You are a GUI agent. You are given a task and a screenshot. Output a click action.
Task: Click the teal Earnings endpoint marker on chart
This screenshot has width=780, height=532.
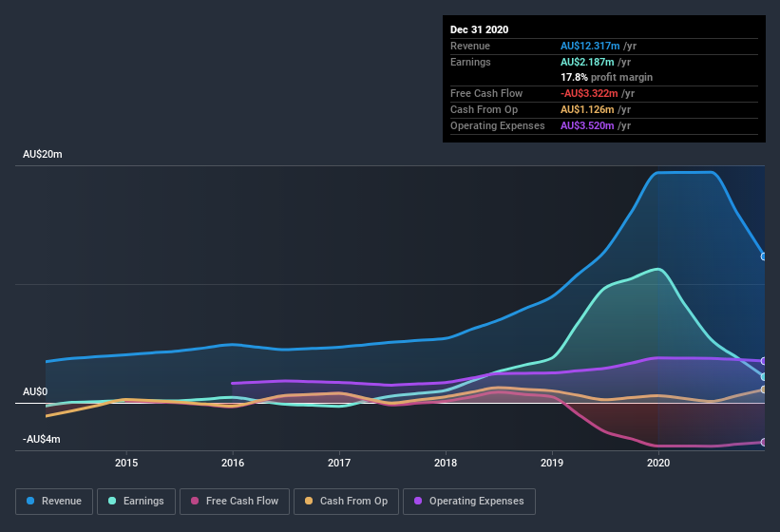tap(764, 377)
